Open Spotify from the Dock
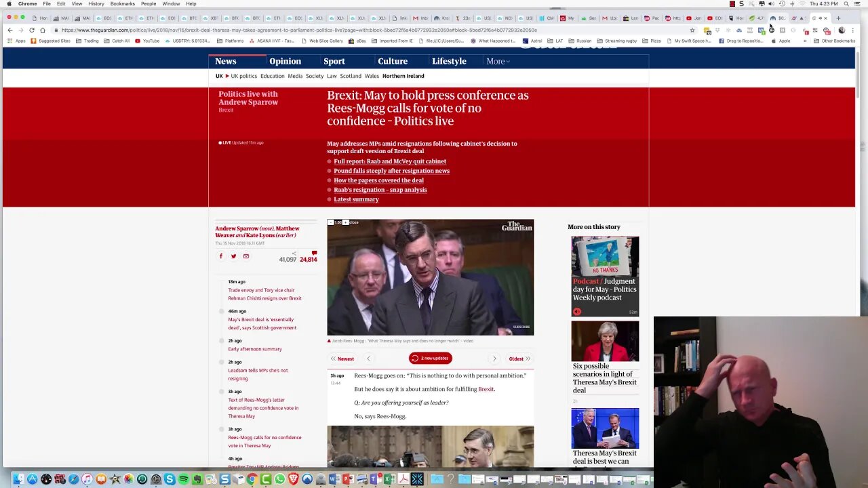Image resolution: width=868 pixels, height=488 pixels. coord(183,479)
